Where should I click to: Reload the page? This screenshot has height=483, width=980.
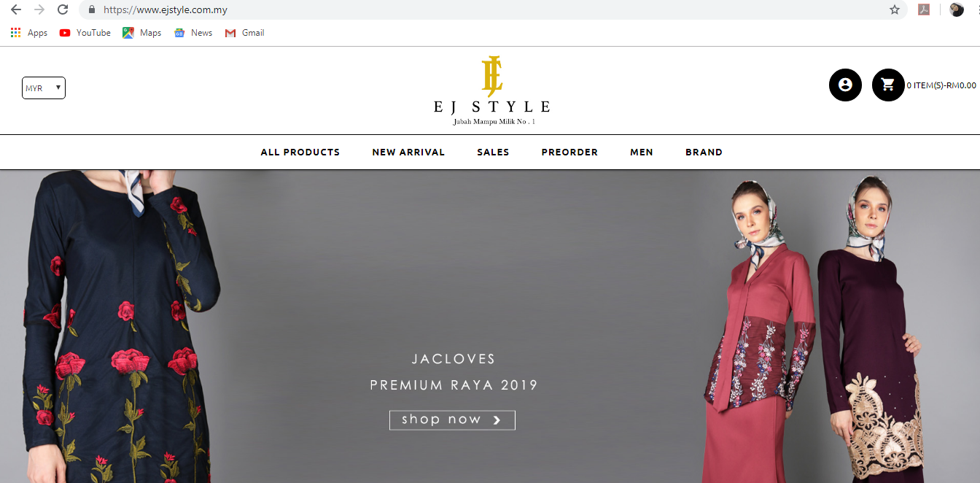pos(63,9)
